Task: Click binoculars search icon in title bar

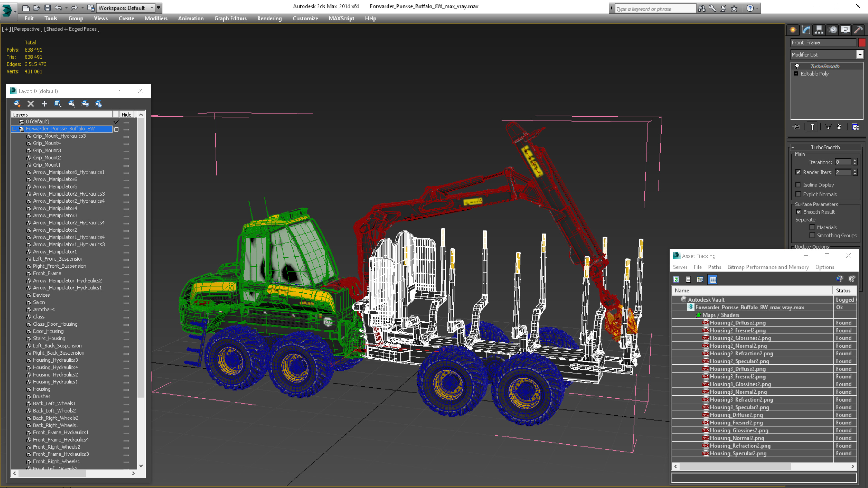Action: pyautogui.click(x=702, y=8)
